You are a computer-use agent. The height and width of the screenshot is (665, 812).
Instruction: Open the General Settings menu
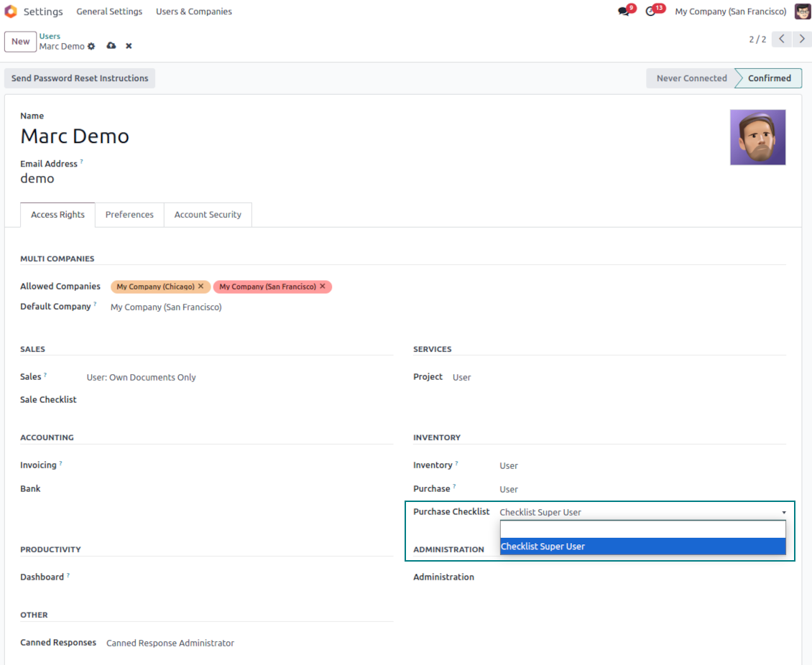pyautogui.click(x=109, y=11)
